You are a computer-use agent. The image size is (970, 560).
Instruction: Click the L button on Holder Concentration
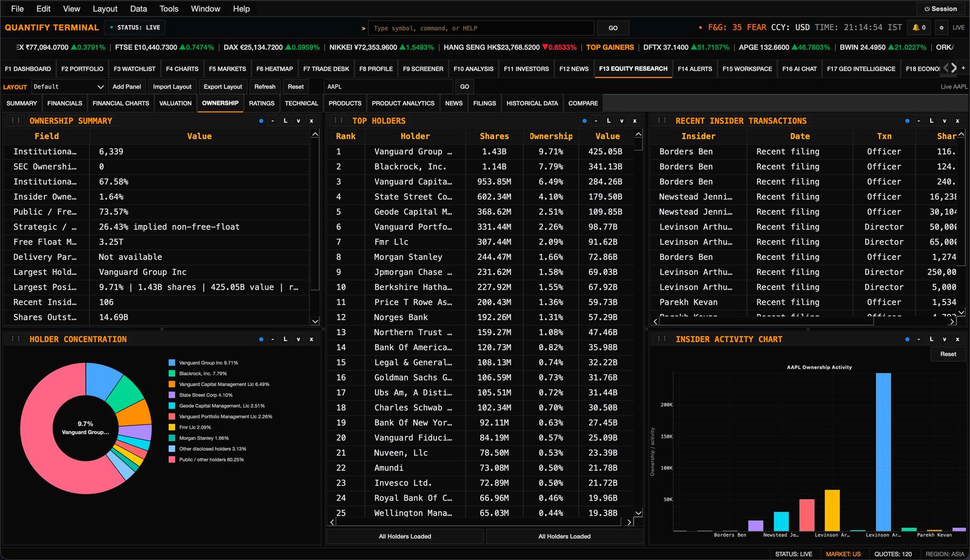tap(286, 339)
